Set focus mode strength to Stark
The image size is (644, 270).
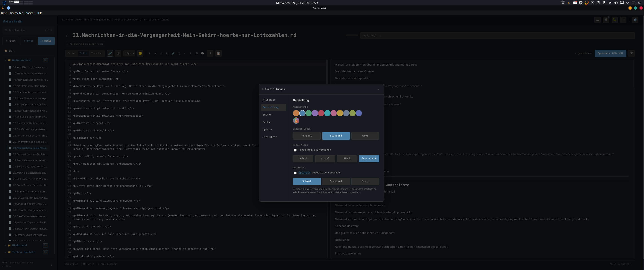(x=347, y=159)
